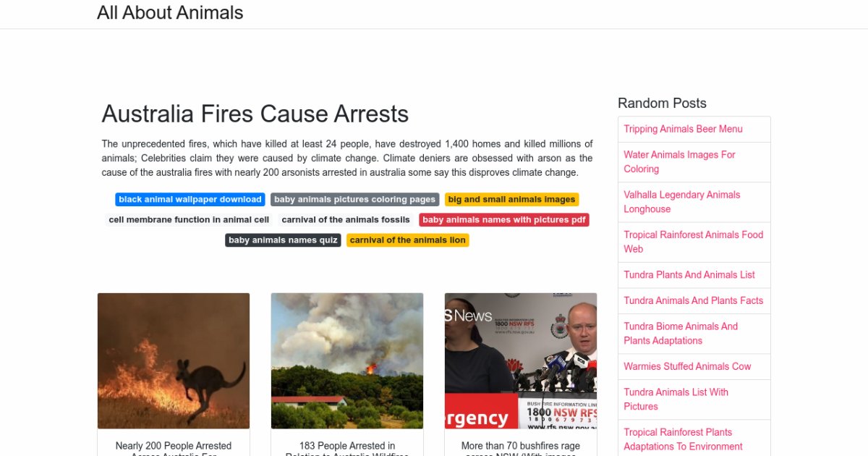The height and width of the screenshot is (456, 868).
Task: Open the kangaroo fleeing fire thumbnail
Action: click(x=174, y=361)
